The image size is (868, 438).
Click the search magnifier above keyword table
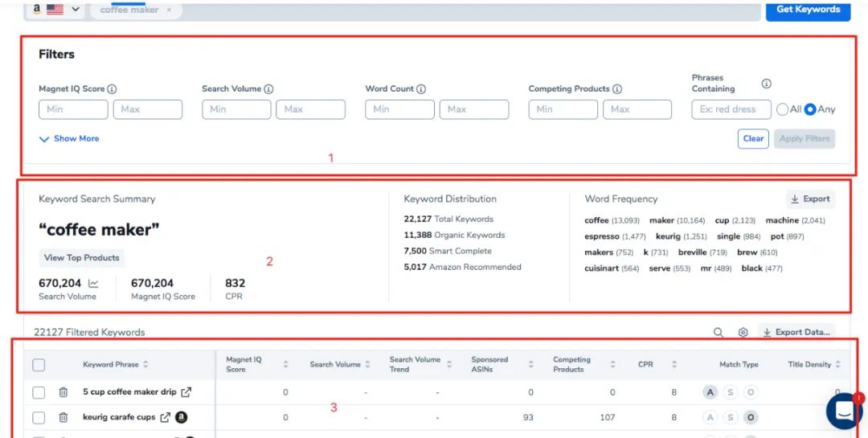[x=719, y=332]
